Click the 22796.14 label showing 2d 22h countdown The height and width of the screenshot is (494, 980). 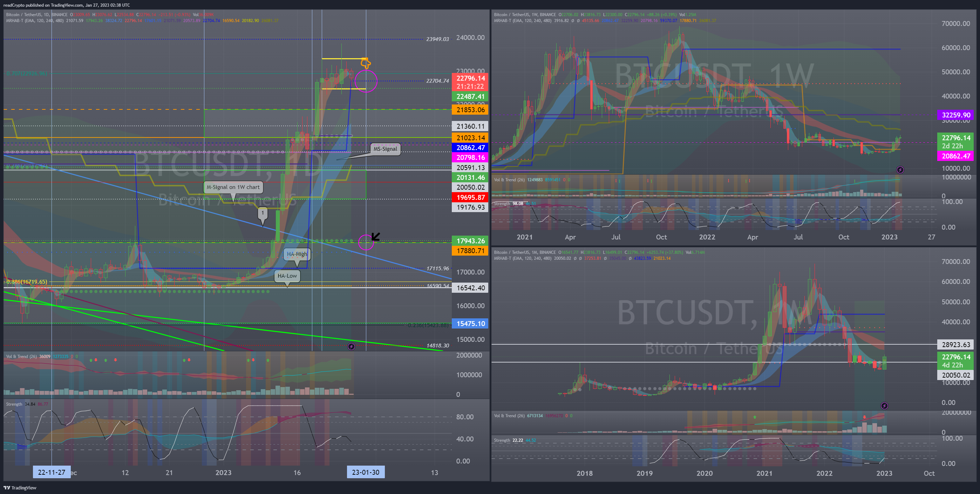956,142
